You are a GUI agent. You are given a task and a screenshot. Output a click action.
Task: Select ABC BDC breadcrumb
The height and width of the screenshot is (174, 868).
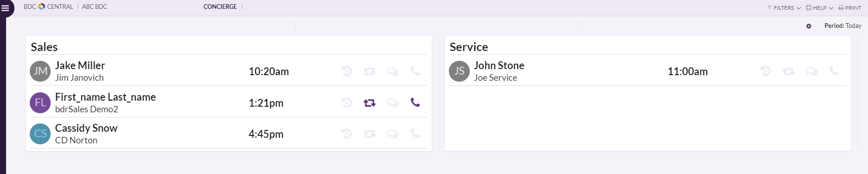94,6
